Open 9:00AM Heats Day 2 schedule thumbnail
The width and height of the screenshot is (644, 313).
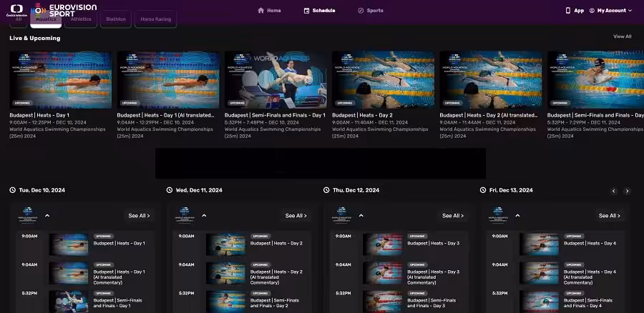coord(225,244)
